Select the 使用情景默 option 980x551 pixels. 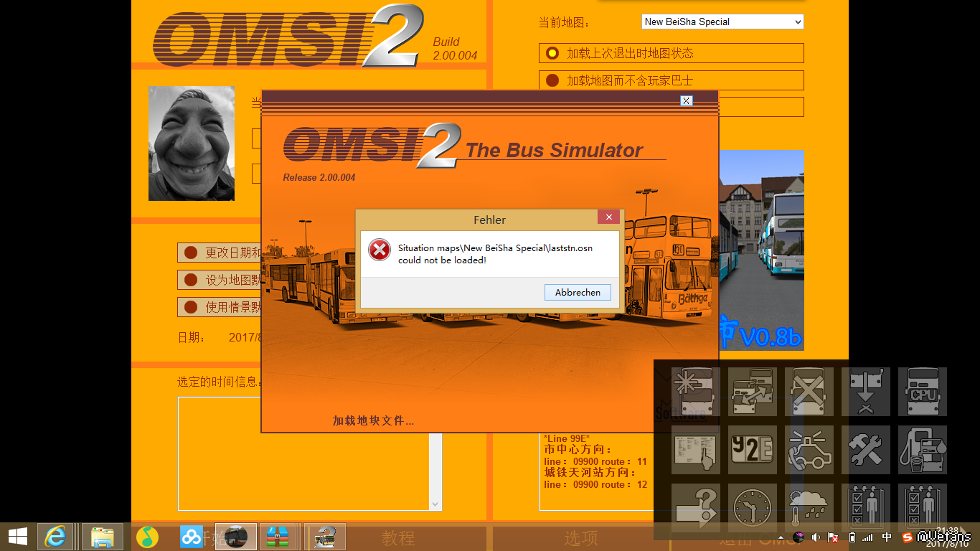pyautogui.click(x=220, y=307)
